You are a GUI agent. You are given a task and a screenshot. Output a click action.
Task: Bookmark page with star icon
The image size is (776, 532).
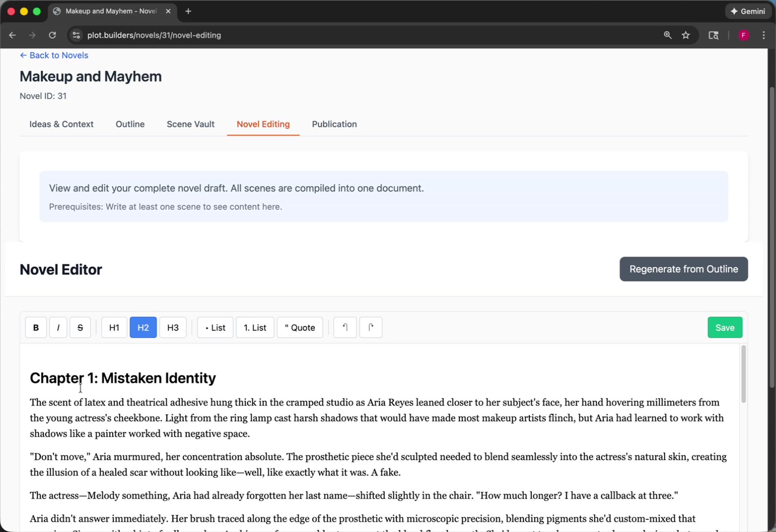tap(685, 35)
